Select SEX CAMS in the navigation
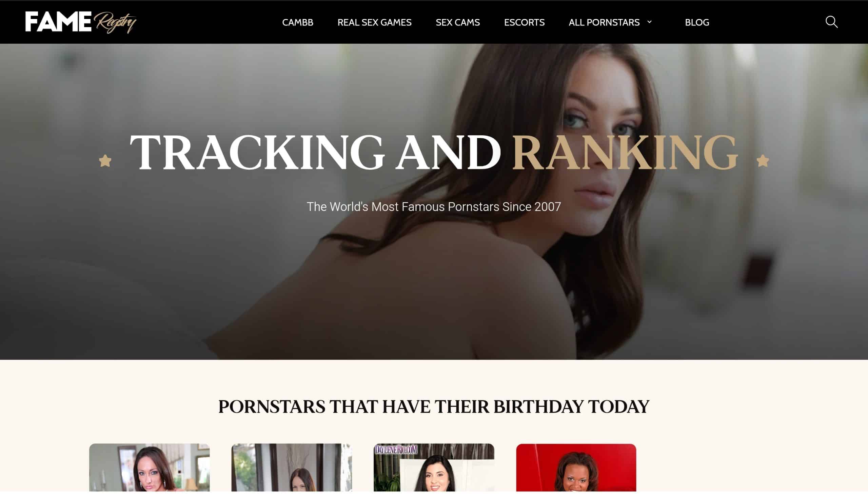 tap(457, 22)
